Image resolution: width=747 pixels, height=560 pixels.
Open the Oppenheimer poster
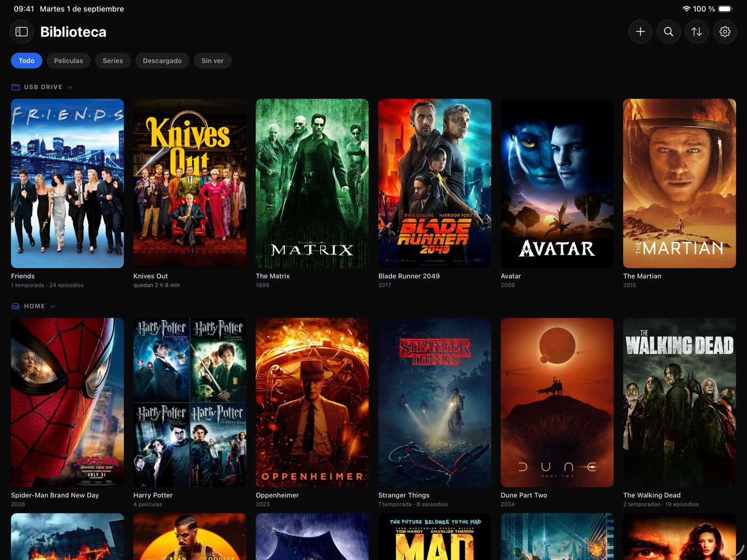tap(312, 403)
